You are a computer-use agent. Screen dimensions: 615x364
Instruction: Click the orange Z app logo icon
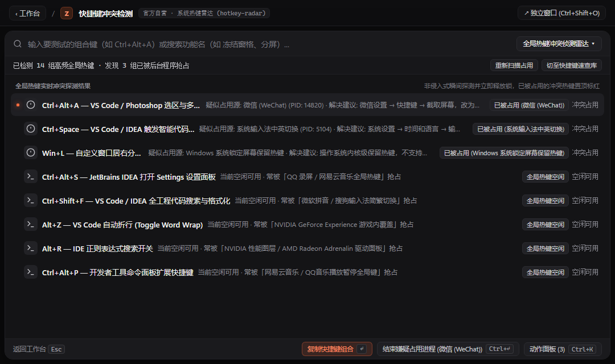click(x=67, y=13)
